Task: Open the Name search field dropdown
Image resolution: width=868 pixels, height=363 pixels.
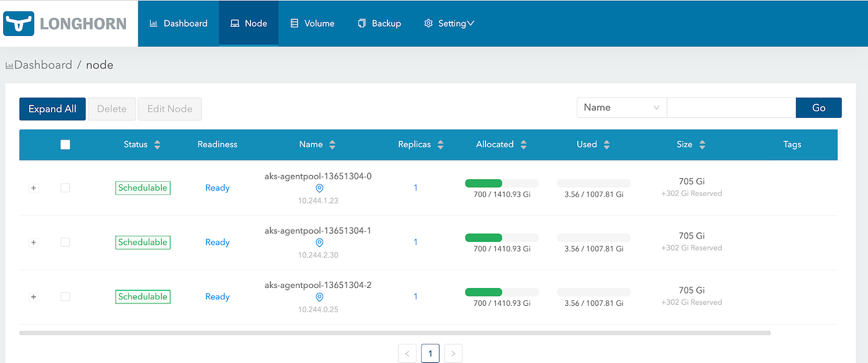Action: pos(622,107)
